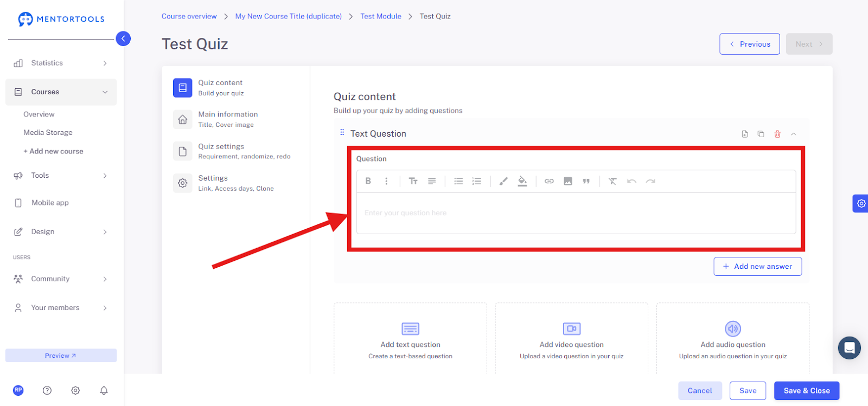
Task: Click the MentorTools logo
Action: coord(61,19)
